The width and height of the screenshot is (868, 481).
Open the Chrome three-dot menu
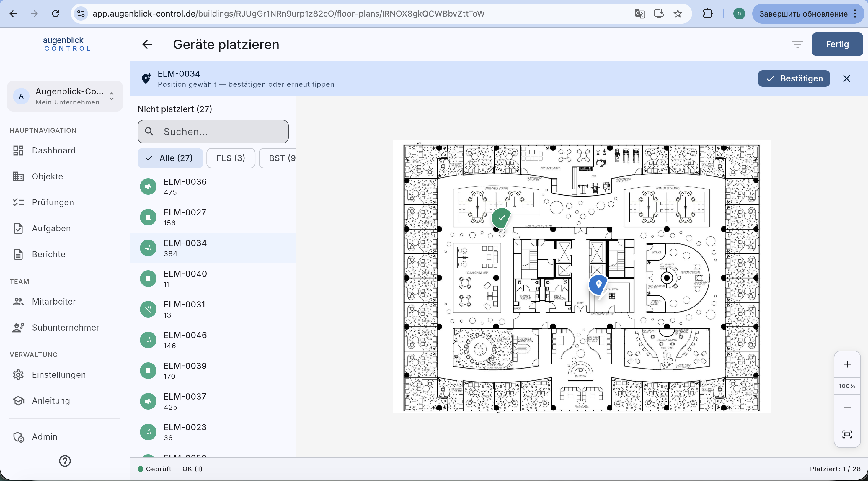click(x=855, y=14)
